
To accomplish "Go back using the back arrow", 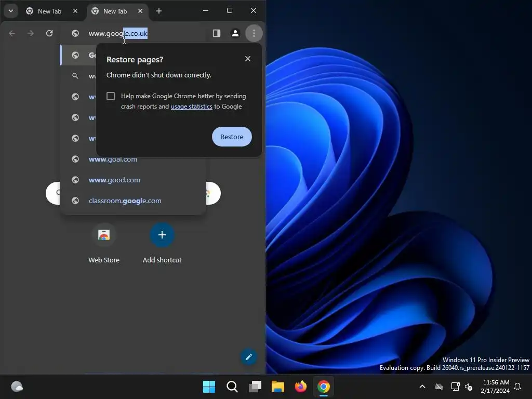I will [12, 33].
